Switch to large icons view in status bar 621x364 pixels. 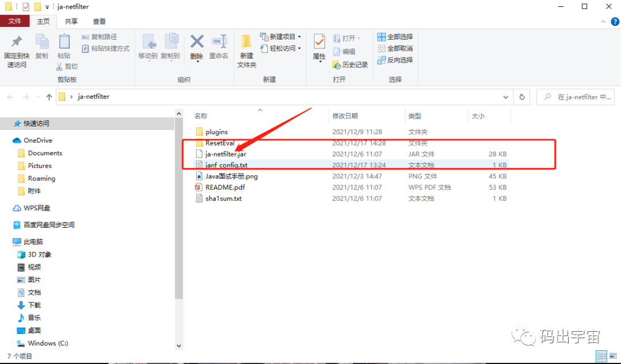(x=613, y=356)
